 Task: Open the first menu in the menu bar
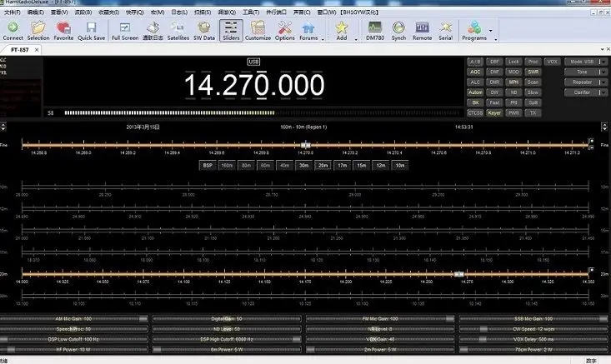(13, 13)
